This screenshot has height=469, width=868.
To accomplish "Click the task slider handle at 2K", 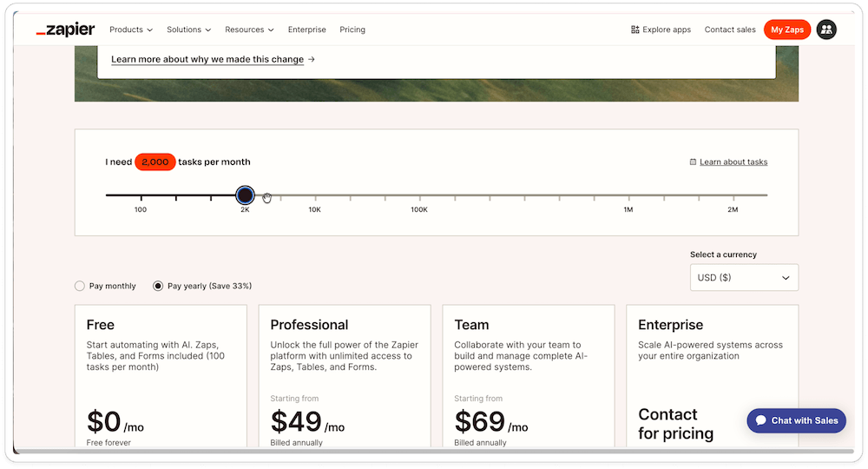I will (245, 195).
